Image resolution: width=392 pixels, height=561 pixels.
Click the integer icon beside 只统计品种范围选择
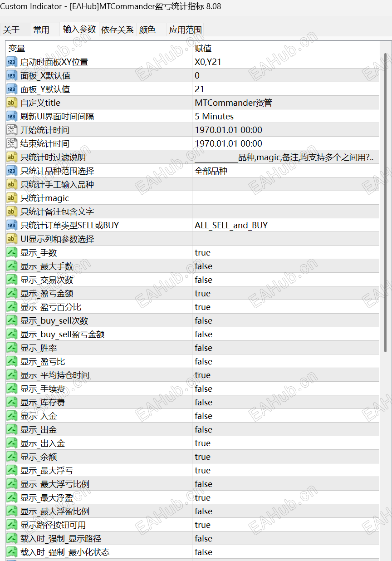pos(12,171)
